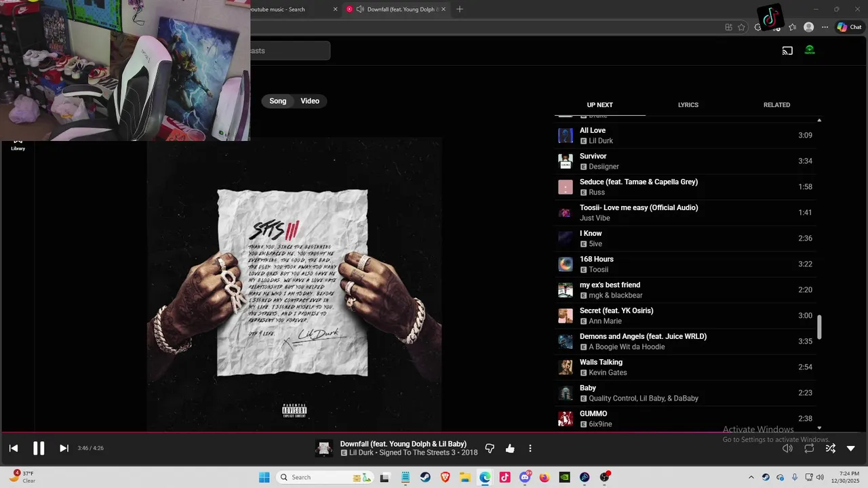Toggle repeat mode in the player bar
The height and width of the screenshot is (488, 868).
(809, 448)
